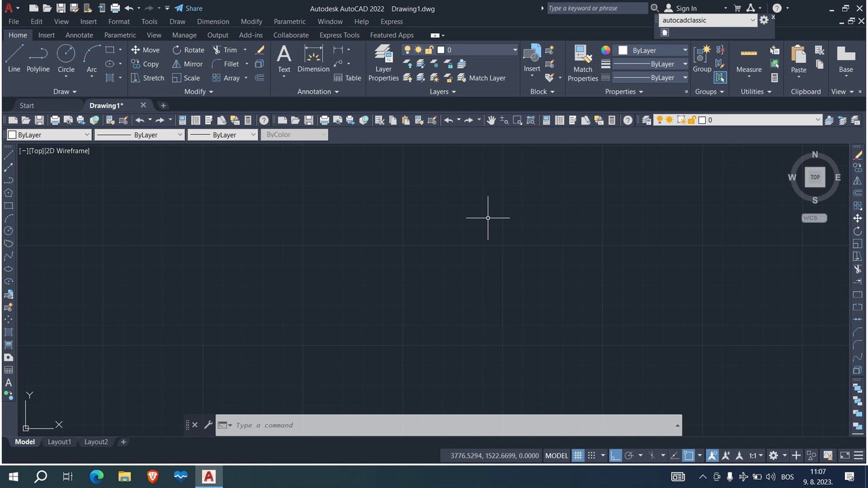Open the autocadclassic workspace dropdown

(708, 20)
